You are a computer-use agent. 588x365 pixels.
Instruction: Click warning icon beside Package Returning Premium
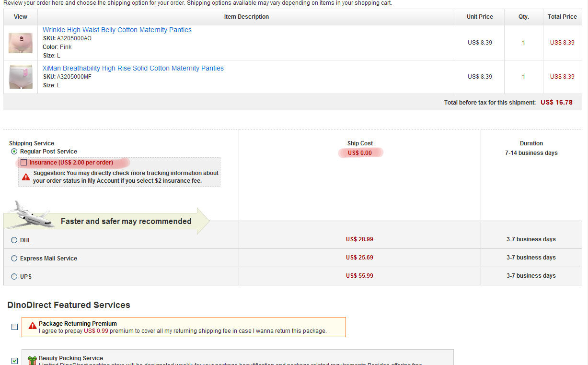click(x=32, y=326)
